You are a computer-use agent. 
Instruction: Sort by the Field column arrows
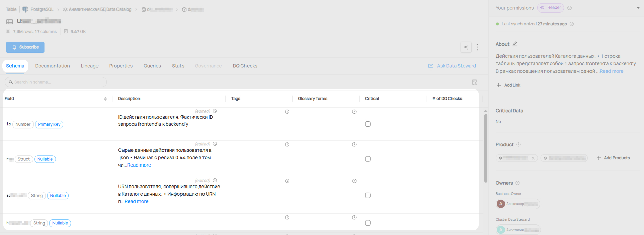tap(105, 99)
